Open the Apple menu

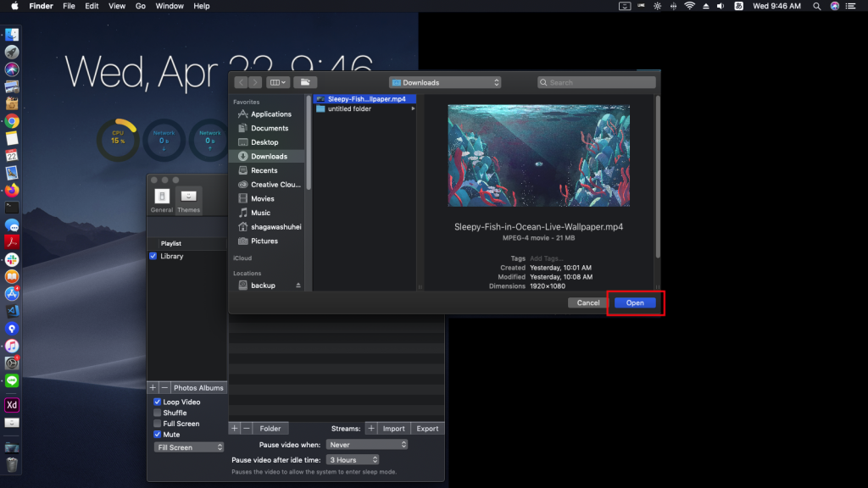[15, 6]
